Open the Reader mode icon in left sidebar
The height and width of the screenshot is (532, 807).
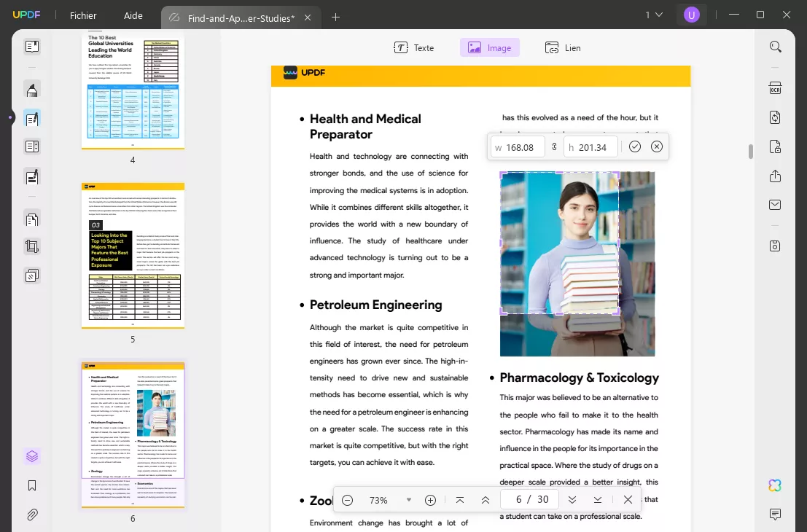32,47
